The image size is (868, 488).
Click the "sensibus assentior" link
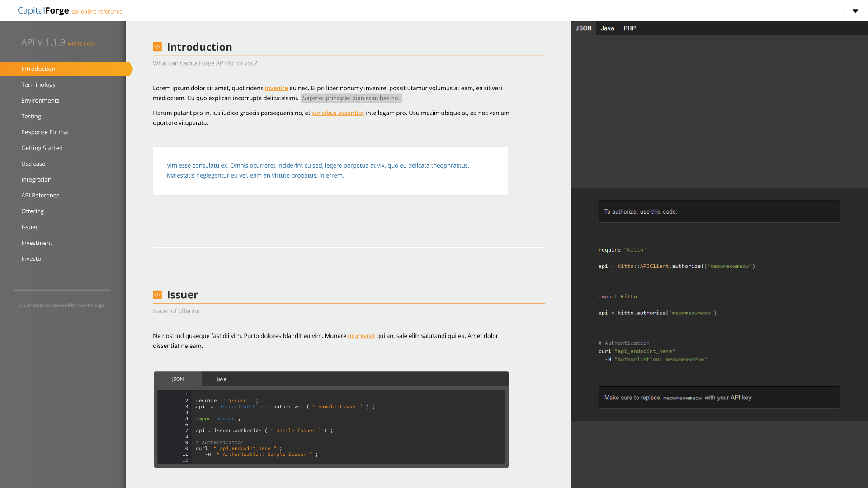(x=338, y=113)
